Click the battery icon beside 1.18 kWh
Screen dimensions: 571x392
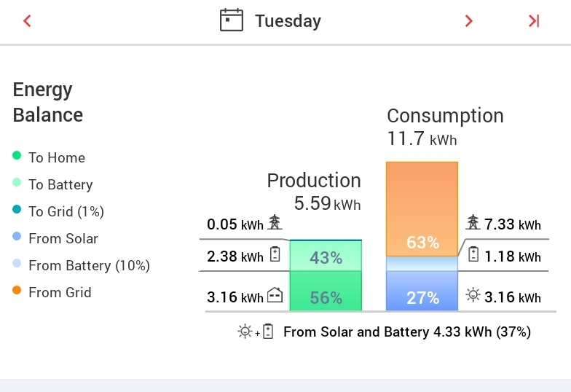[x=473, y=255]
